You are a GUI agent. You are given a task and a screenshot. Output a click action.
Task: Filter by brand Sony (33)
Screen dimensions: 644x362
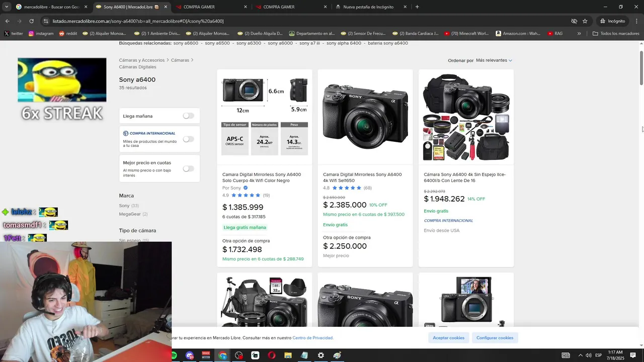[129, 206]
